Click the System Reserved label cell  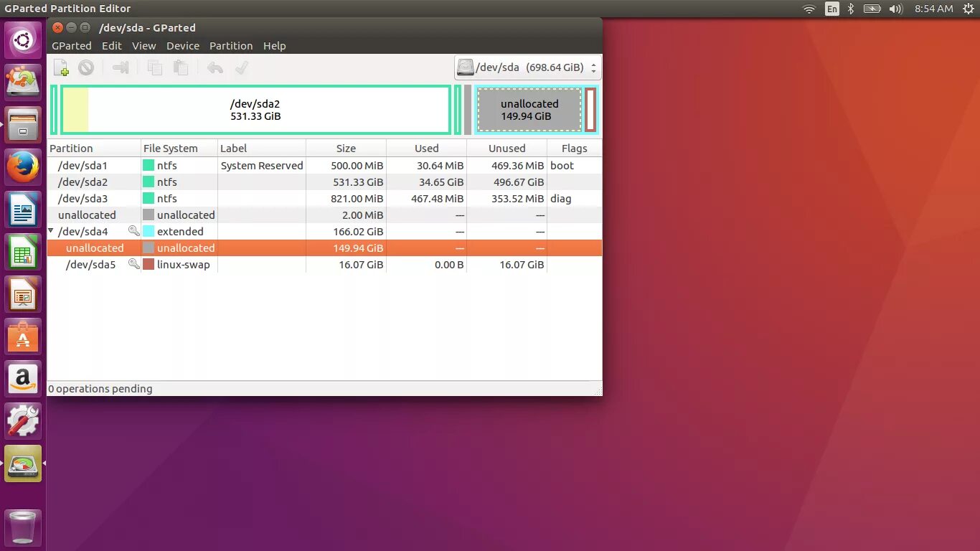tap(262, 166)
